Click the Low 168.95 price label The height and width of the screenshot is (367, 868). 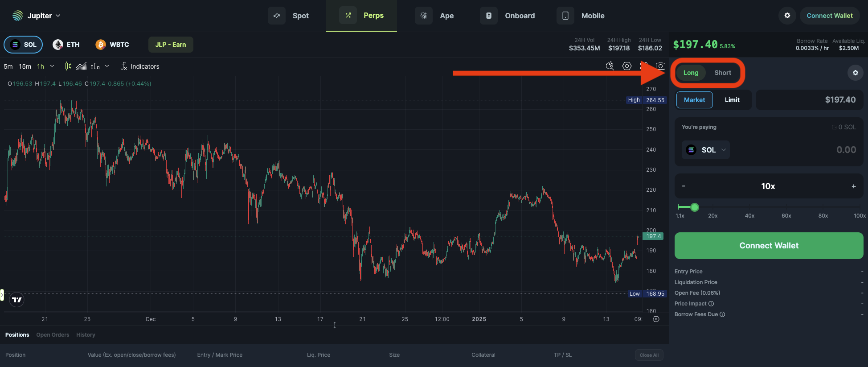(x=647, y=293)
